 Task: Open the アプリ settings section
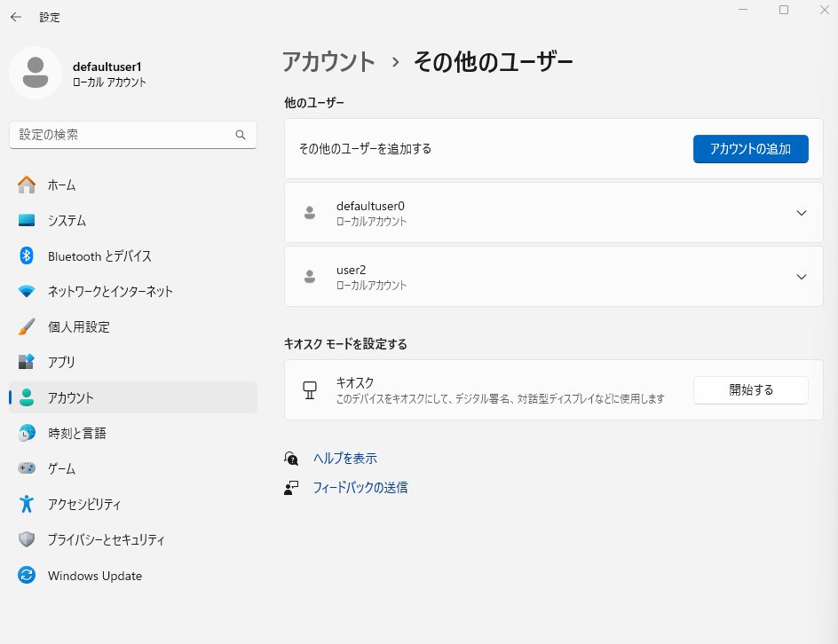tap(61, 362)
